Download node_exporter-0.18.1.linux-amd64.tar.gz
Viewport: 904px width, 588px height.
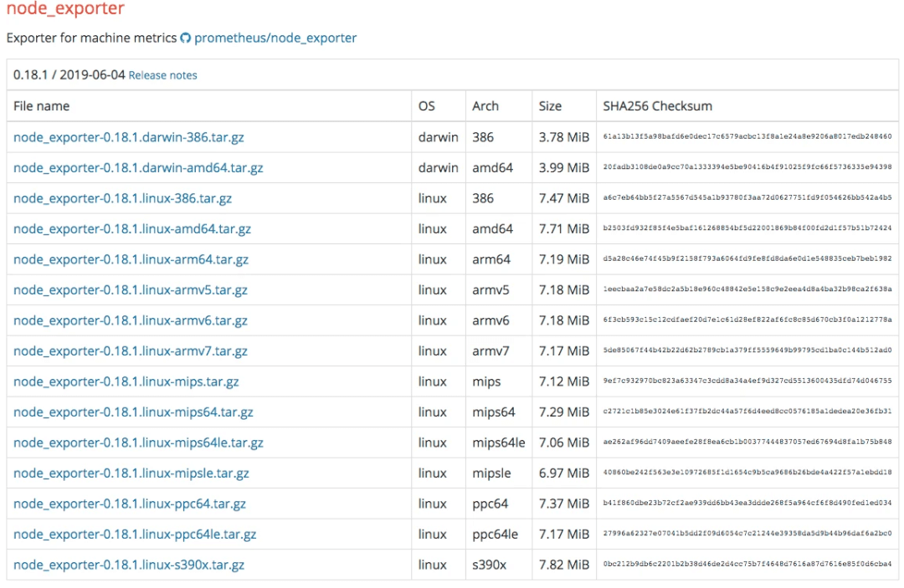click(132, 229)
